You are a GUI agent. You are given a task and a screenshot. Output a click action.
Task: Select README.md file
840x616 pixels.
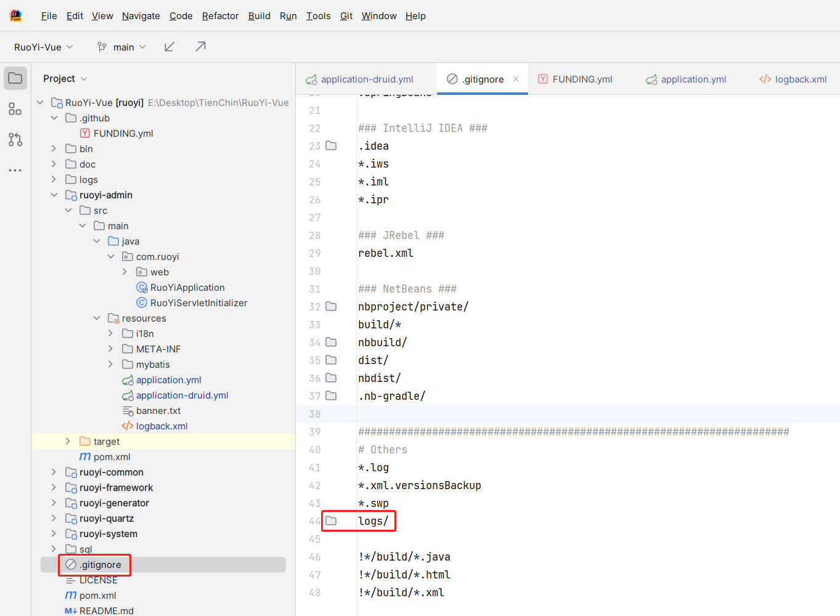[x=106, y=610]
